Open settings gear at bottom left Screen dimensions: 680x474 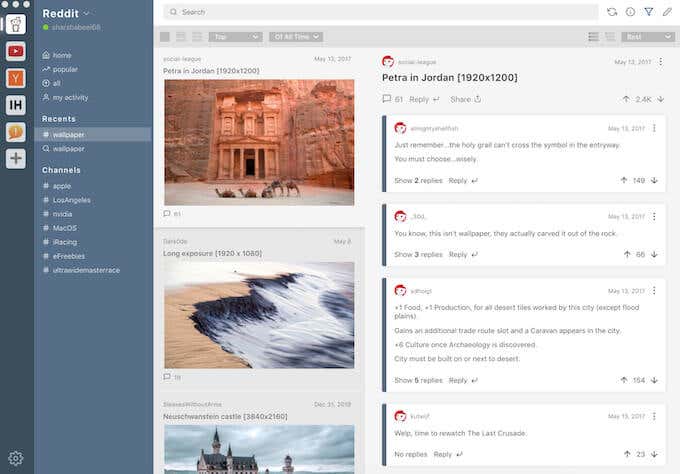click(x=16, y=459)
